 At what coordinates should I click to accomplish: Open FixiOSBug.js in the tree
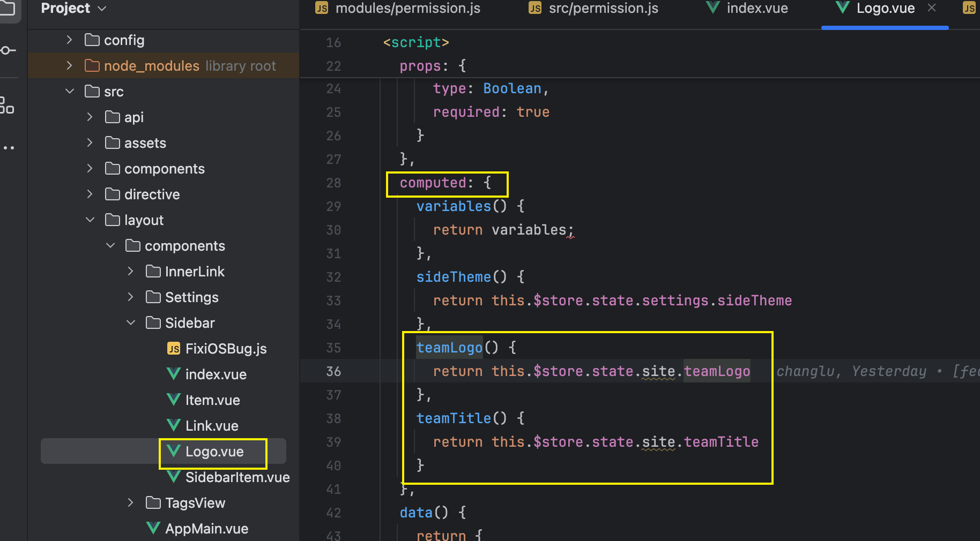(226, 349)
